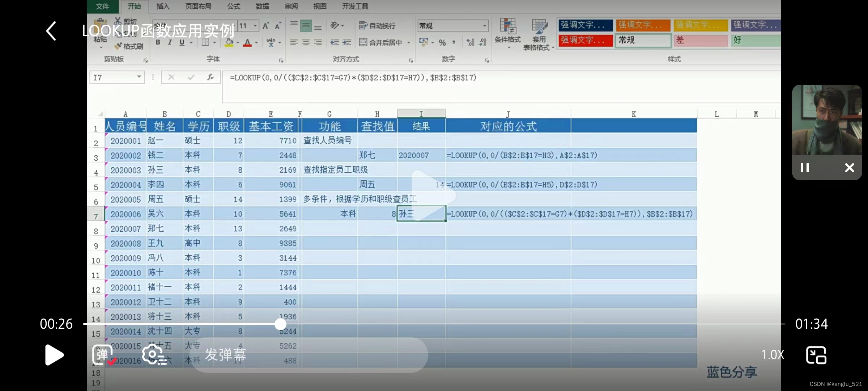Align text left icon
Viewport: 868px width, 391px height.
pos(294,42)
